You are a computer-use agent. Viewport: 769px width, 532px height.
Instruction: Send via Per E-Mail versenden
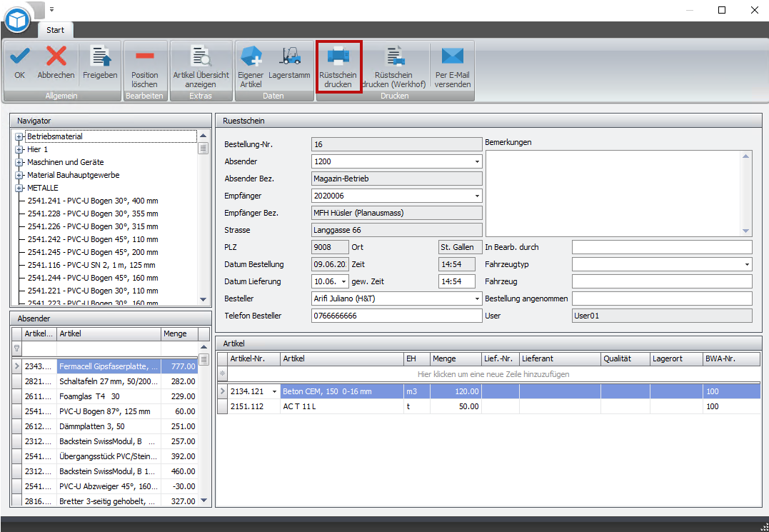click(x=452, y=66)
